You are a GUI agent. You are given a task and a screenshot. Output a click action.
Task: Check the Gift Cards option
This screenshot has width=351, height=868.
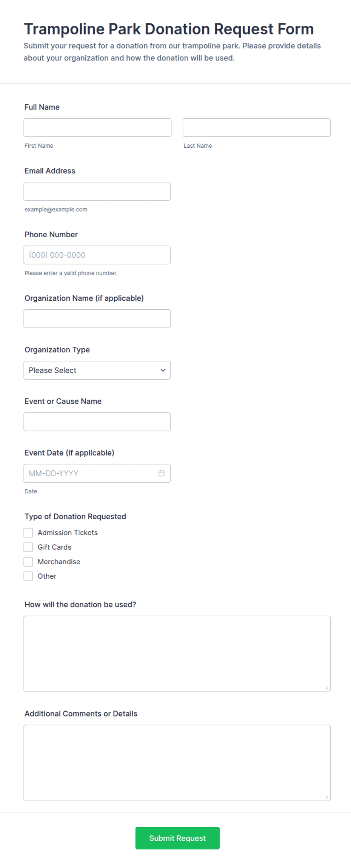(28, 547)
